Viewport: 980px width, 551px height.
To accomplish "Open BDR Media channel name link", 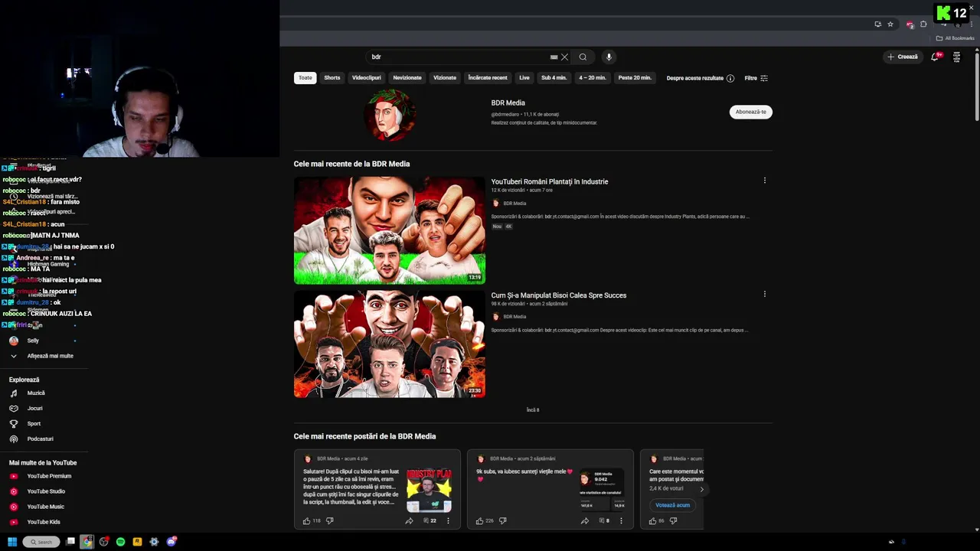I will (x=508, y=103).
